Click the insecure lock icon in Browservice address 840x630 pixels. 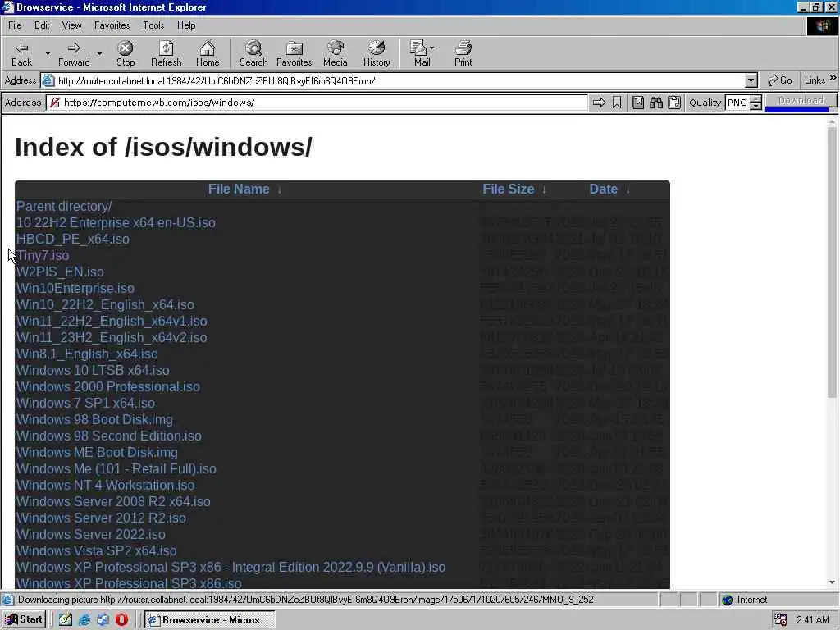(55, 103)
